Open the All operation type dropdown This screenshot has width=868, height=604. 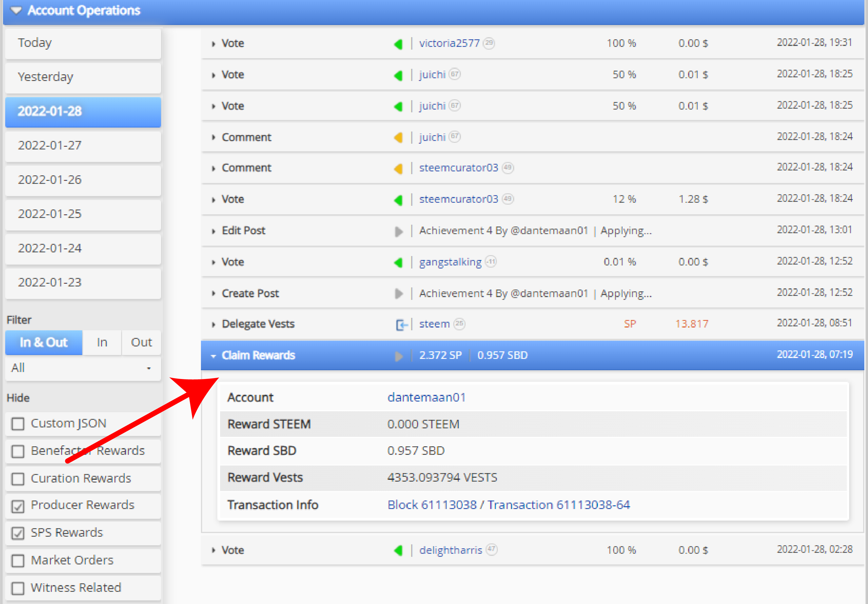coord(83,368)
